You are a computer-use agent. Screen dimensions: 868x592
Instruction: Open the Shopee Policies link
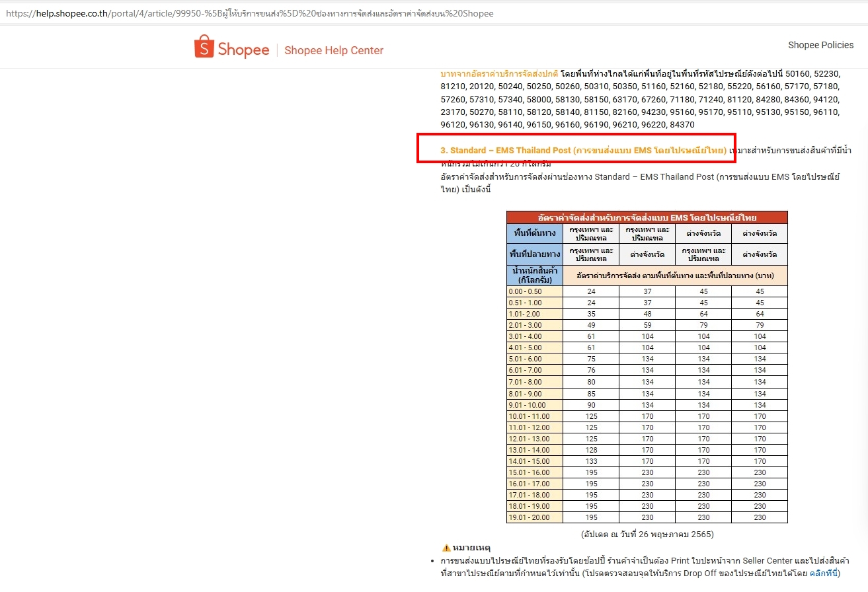click(x=820, y=45)
